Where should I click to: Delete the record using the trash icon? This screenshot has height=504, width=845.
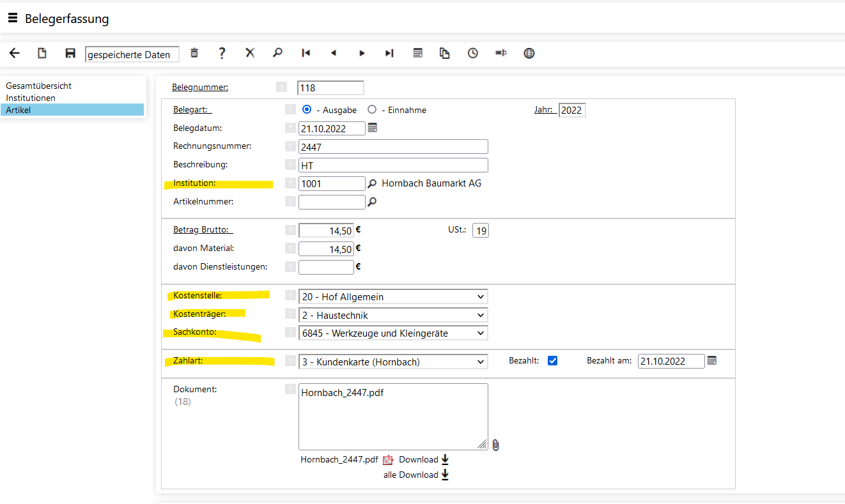pos(194,54)
